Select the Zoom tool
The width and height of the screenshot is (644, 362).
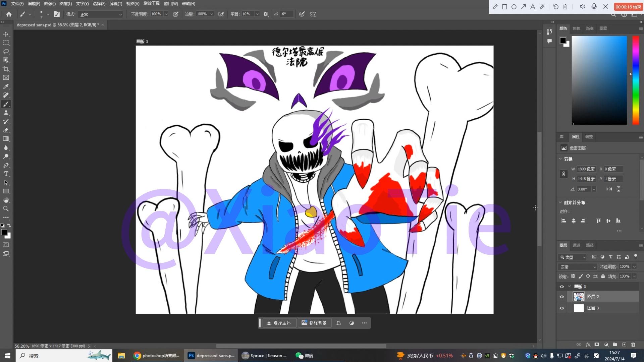point(6,208)
